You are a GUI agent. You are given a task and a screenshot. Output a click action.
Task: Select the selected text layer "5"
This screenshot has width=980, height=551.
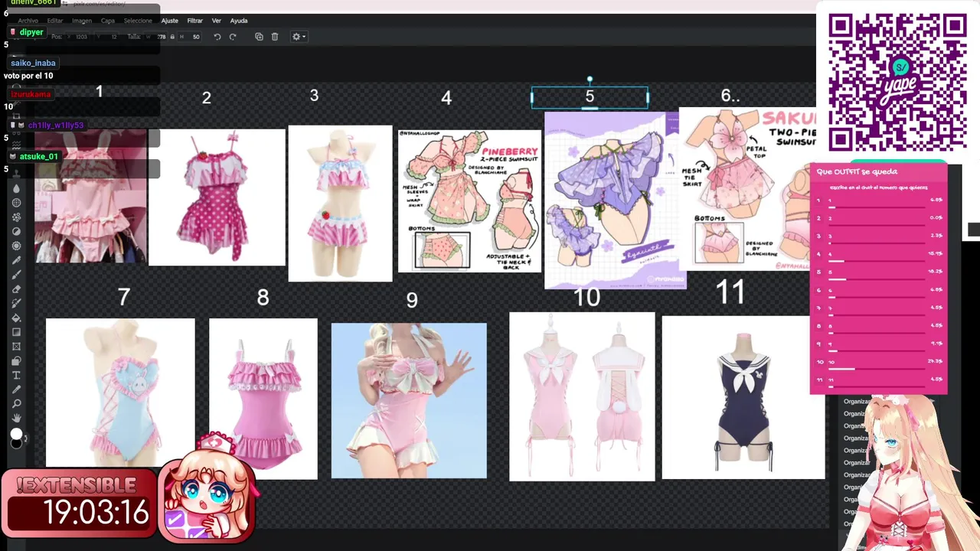click(x=590, y=97)
